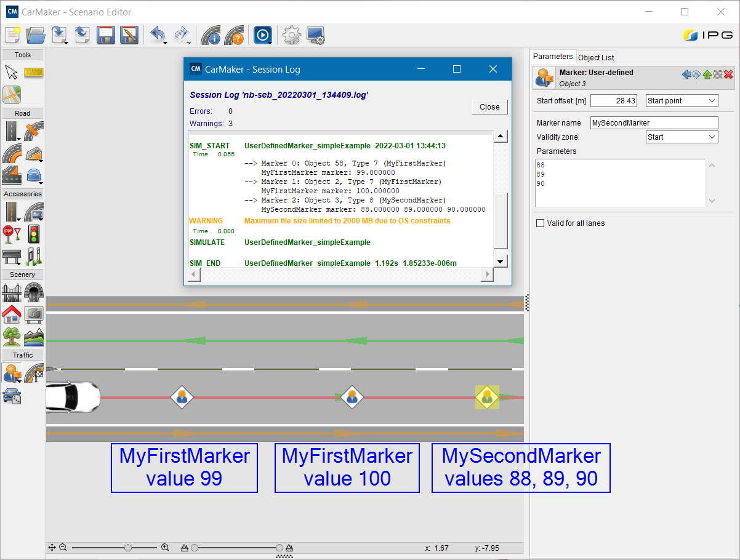Zoom in with the magnifier plus icon
Image resolution: width=740 pixels, height=560 pixels.
click(165, 547)
